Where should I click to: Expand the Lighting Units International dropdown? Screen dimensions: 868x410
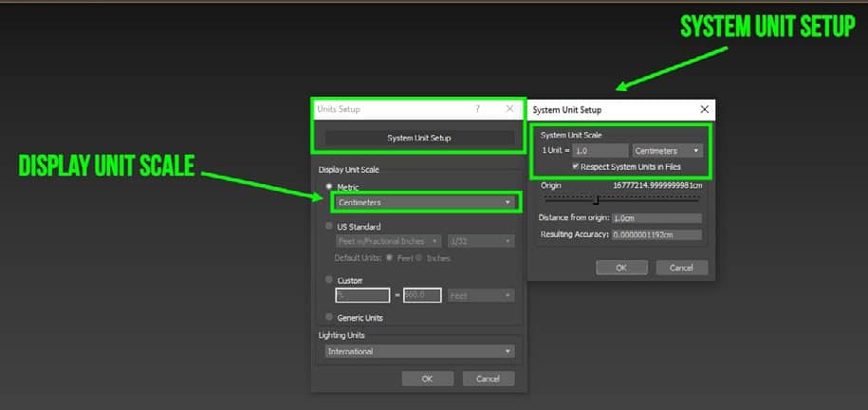click(x=418, y=351)
